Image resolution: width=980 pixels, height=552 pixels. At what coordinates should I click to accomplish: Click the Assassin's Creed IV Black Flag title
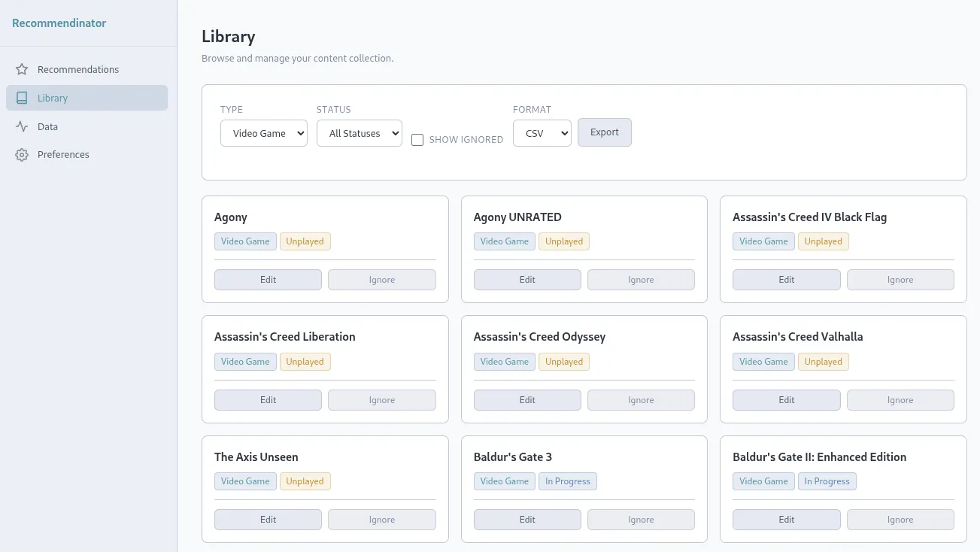(810, 217)
